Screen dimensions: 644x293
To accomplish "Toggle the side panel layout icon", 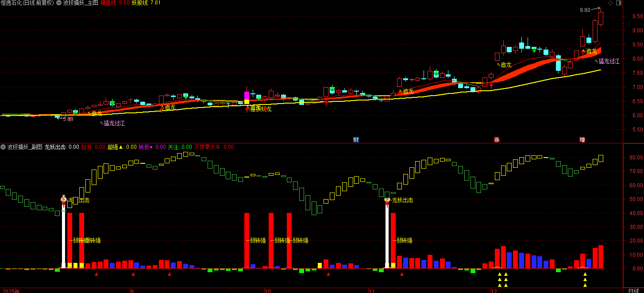I will 618,3.
